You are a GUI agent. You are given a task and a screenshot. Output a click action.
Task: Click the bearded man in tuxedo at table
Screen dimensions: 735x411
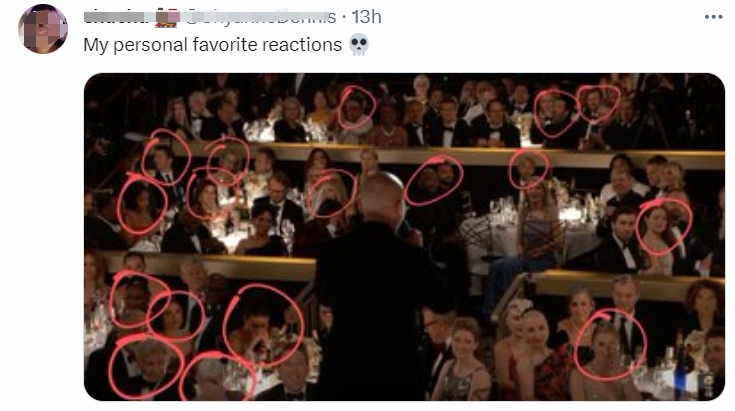622,241
